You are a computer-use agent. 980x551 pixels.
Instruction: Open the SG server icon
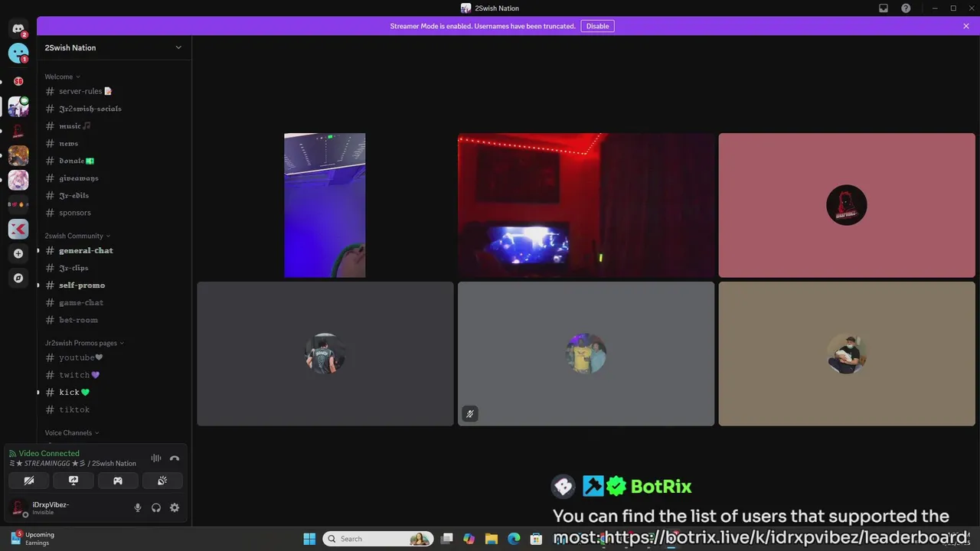[x=18, y=81]
